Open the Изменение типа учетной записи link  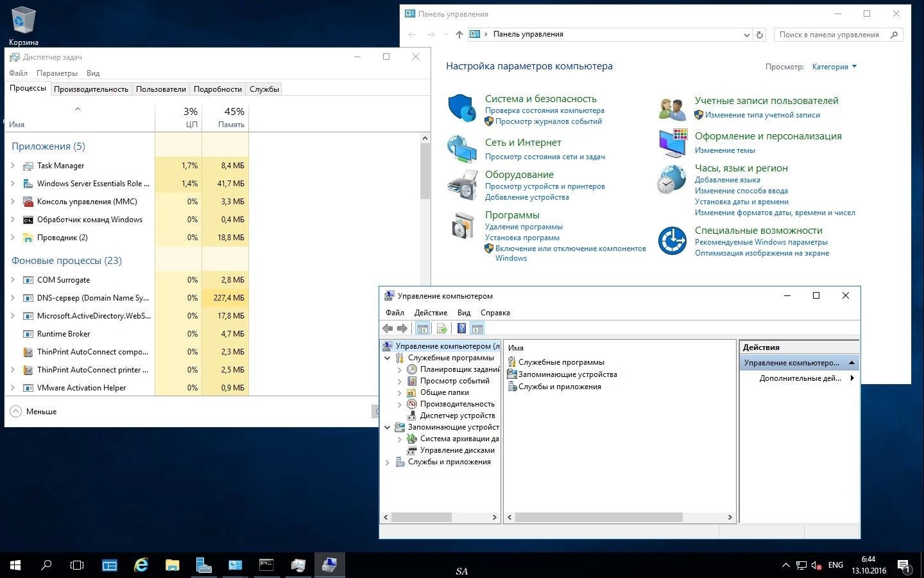pos(762,115)
